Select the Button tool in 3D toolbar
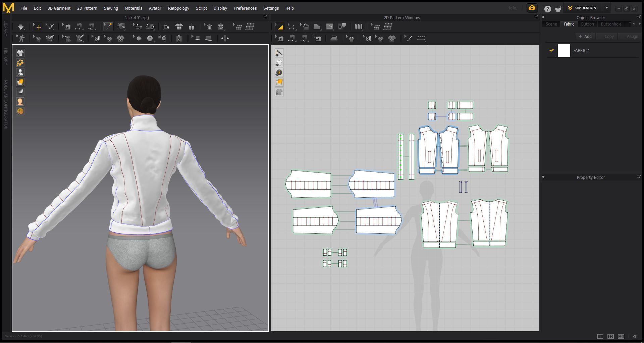 pyautogui.click(x=150, y=38)
